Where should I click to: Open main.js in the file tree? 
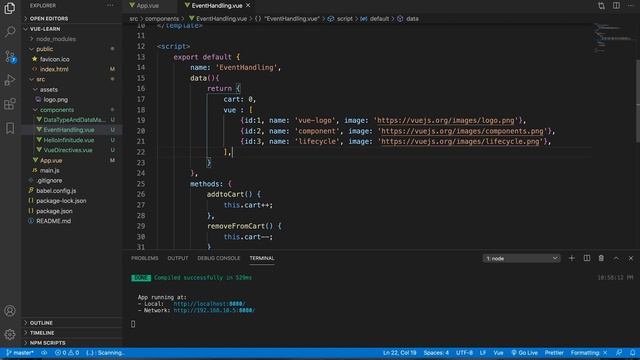[x=49, y=170]
